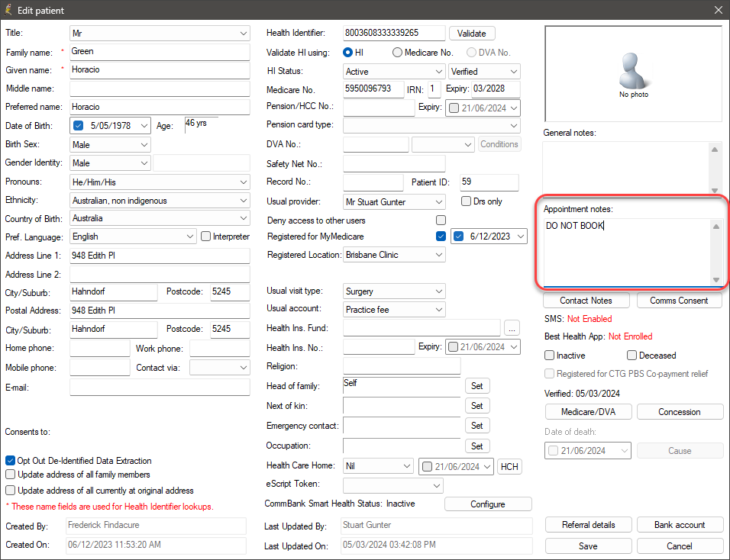Click Appointment notes scrollbar up arrow

(716, 227)
